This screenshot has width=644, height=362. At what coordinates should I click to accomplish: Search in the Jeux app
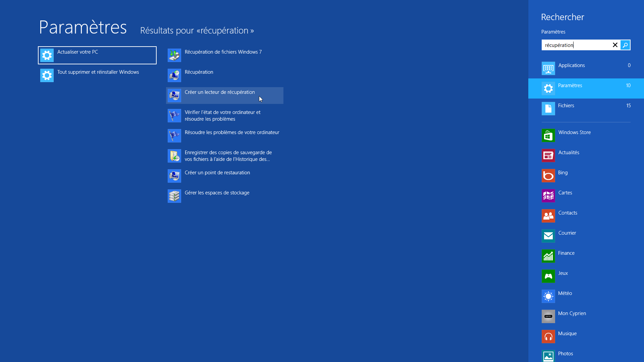tap(586, 276)
